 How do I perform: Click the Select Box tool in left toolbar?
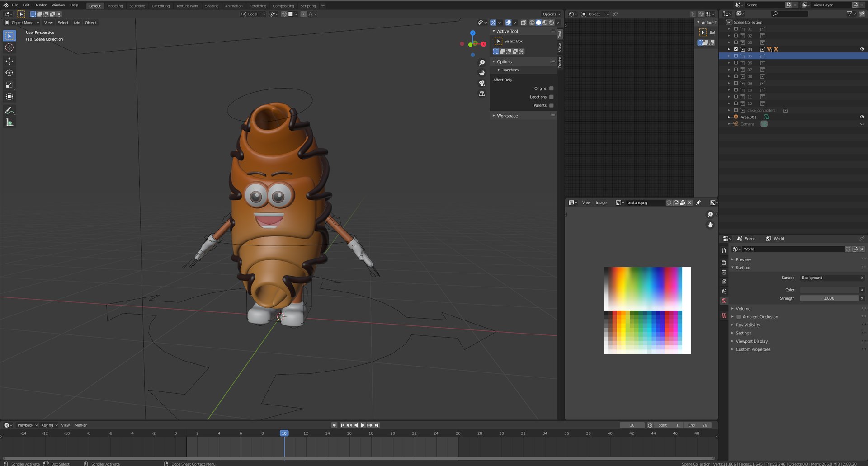click(x=9, y=36)
